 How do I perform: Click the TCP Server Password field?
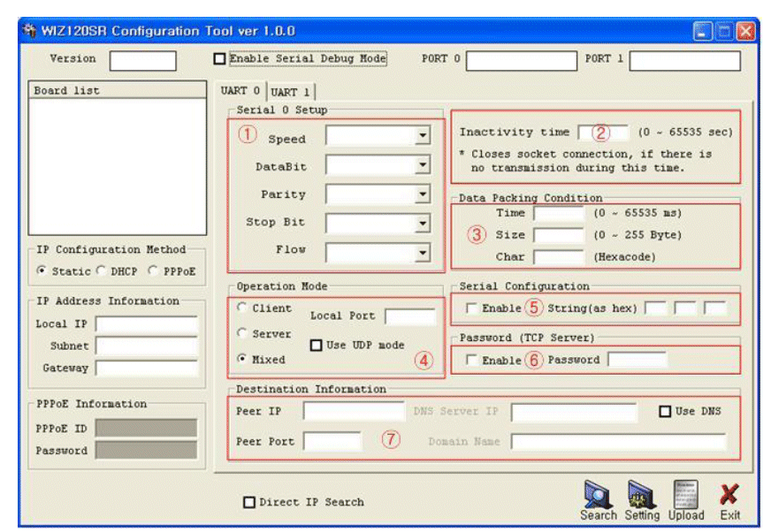pos(637,360)
